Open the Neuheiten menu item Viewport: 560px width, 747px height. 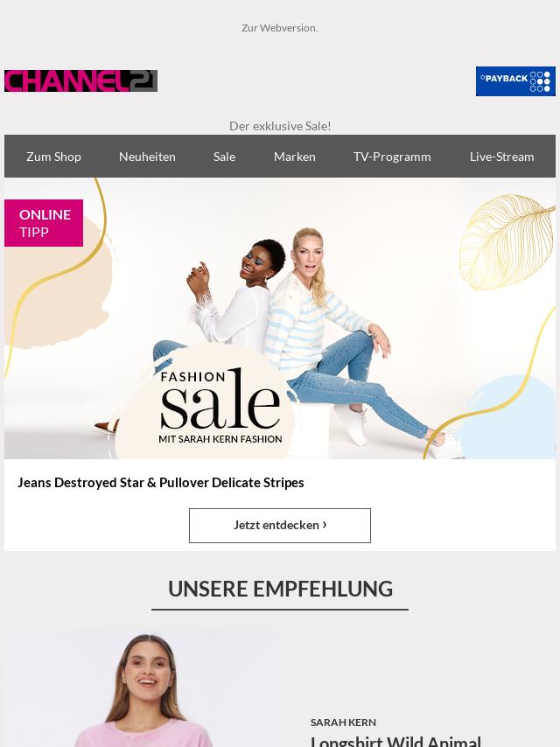[x=147, y=157]
